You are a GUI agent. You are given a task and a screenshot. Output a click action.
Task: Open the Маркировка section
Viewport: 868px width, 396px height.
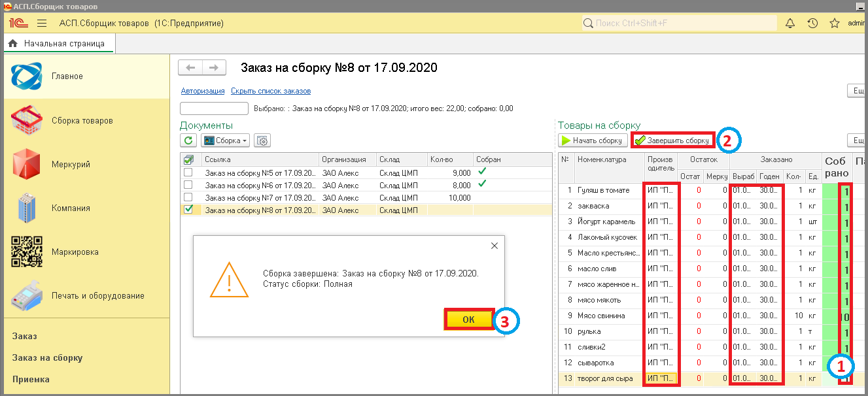[x=85, y=252]
